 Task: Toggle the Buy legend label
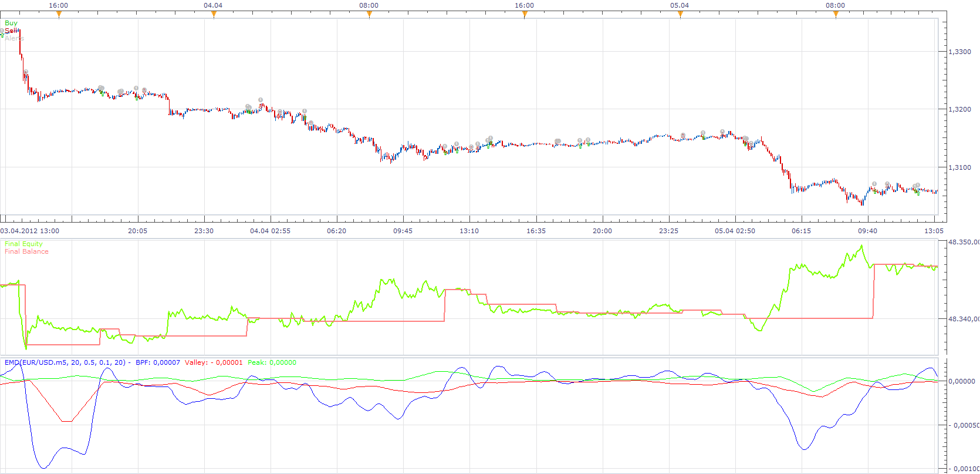11,23
